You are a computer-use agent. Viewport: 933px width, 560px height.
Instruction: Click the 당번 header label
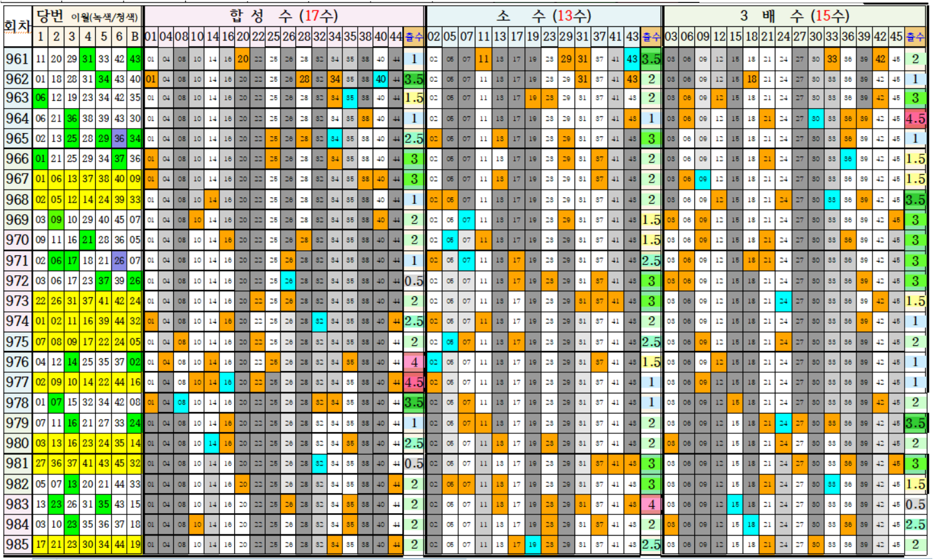pyautogui.click(x=50, y=16)
